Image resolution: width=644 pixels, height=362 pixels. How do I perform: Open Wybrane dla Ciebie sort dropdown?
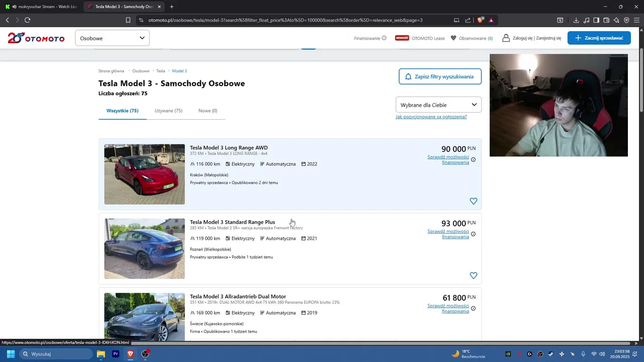coord(438,105)
